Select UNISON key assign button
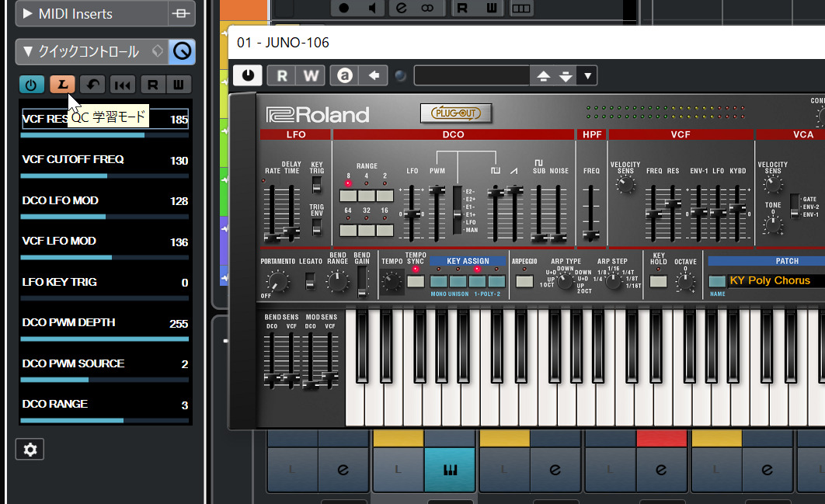The image size is (825, 504). [458, 281]
